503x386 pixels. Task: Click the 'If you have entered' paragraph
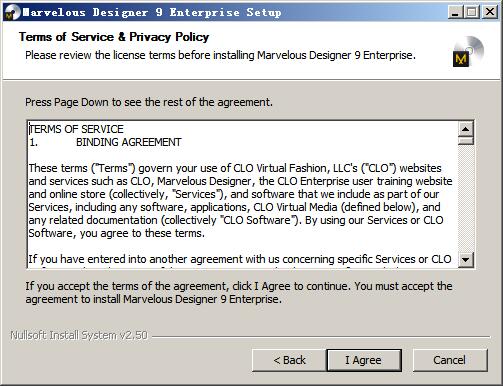[240, 261]
